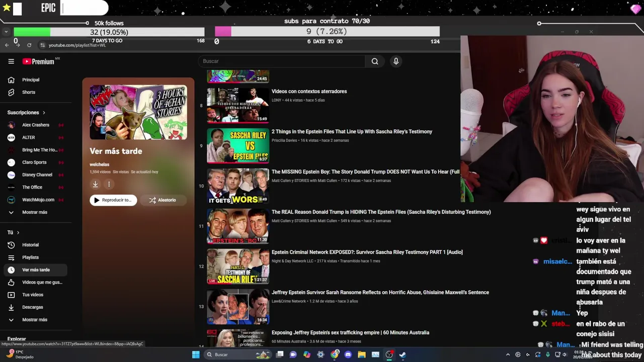Open Jeffrey Epstein Survivor Sarah Ransome video
Image resolution: width=644 pixels, height=362 pixels.
coord(380,293)
